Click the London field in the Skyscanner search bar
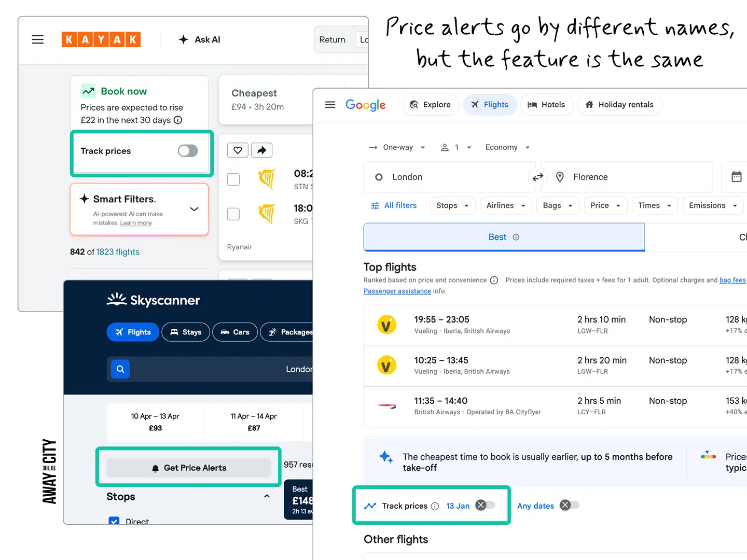This screenshot has height=560, width=747. click(x=299, y=369)
